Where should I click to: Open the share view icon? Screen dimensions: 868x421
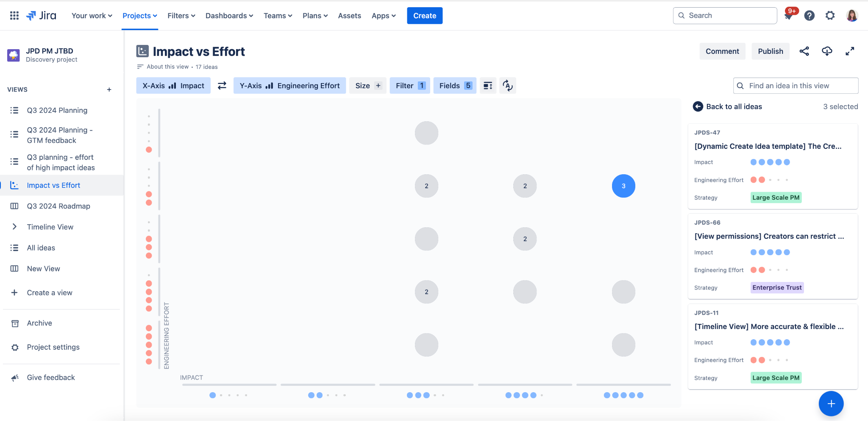pos(804,51)
